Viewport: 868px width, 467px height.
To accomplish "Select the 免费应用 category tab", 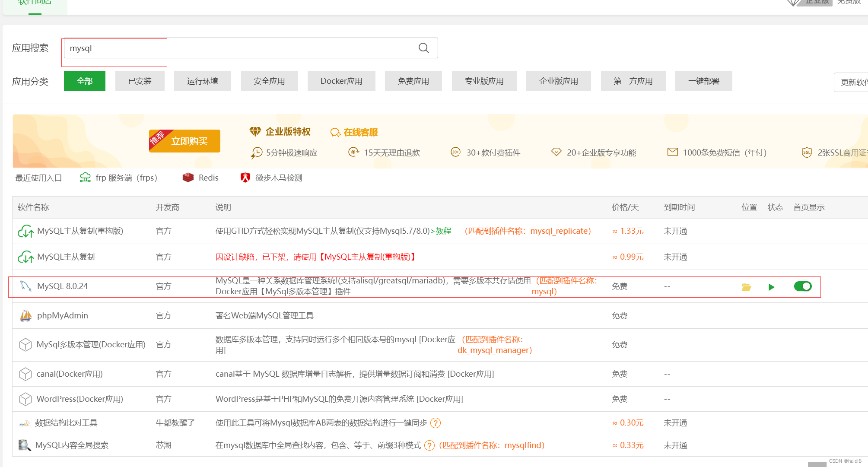I will (x=413, y=81).
